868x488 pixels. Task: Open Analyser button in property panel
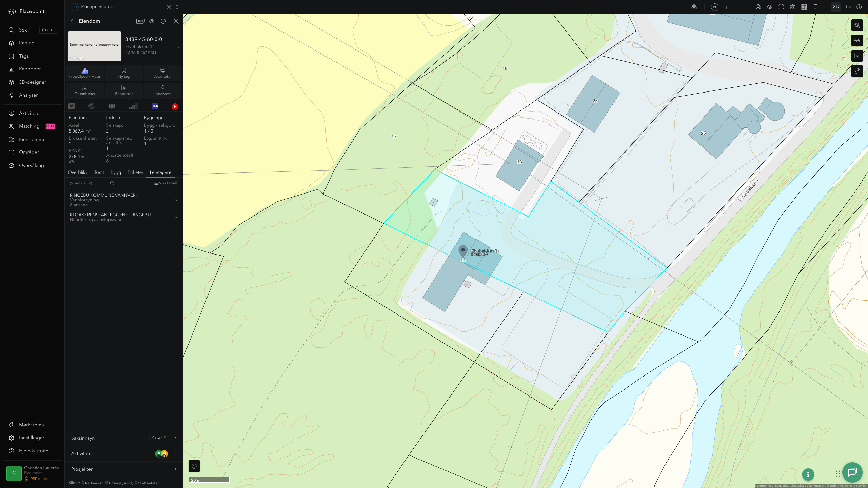[163, 90]
